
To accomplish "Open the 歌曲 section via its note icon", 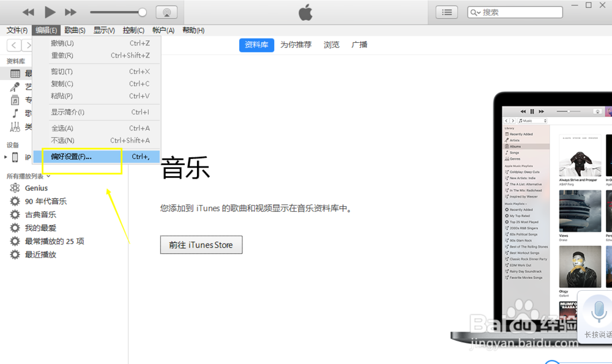I will click(x=15, y=113).
